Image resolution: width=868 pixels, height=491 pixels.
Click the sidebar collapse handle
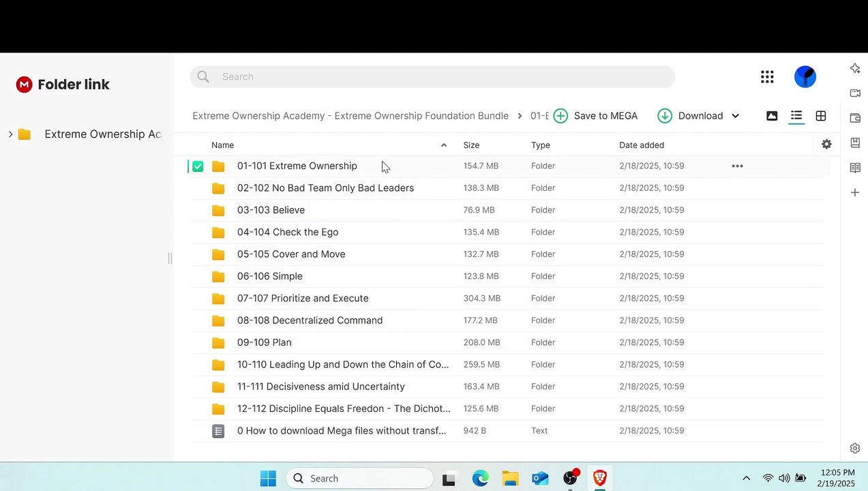[170, 258]
